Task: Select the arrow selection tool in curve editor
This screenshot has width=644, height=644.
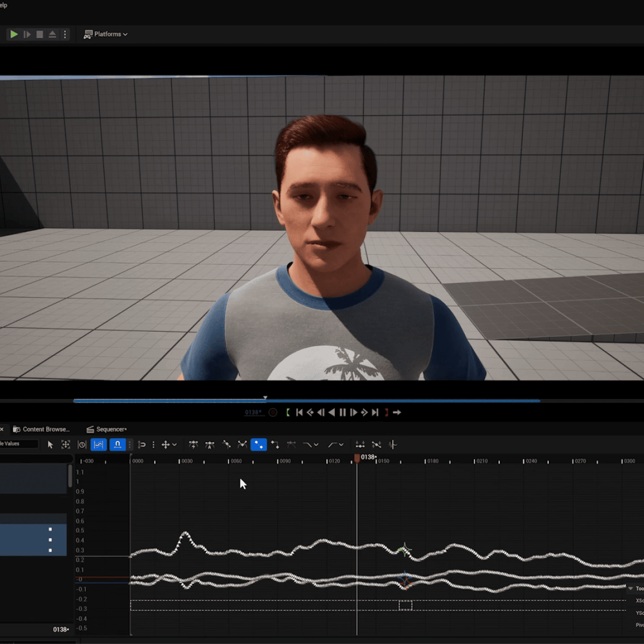Action: click(50, 445)
